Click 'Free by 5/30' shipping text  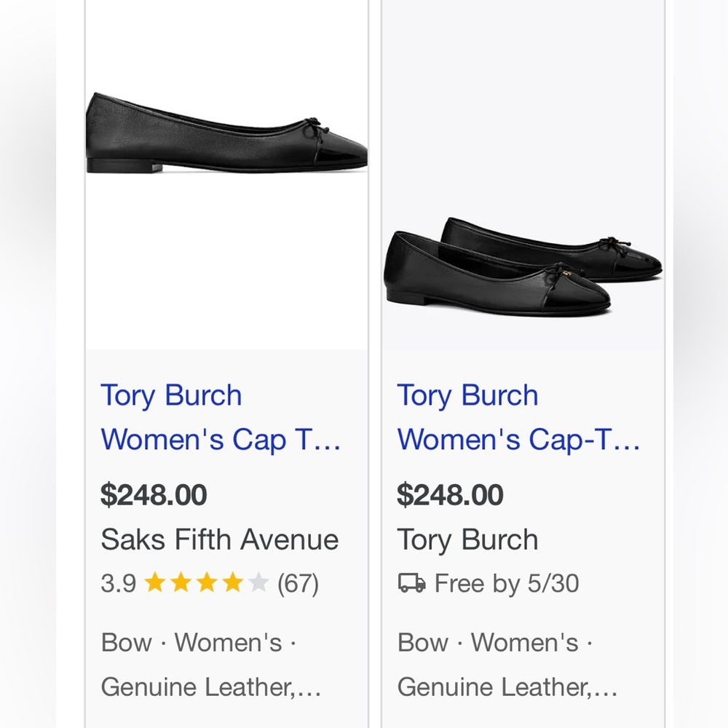pos(507,582)
